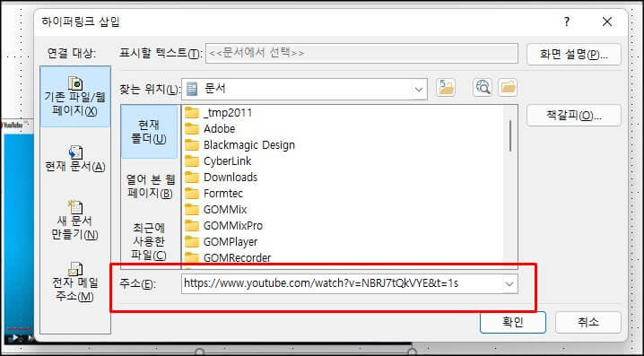Click the text to display (표시할 텍스트) field
This screenshot has width=644, height=356.
361,54
